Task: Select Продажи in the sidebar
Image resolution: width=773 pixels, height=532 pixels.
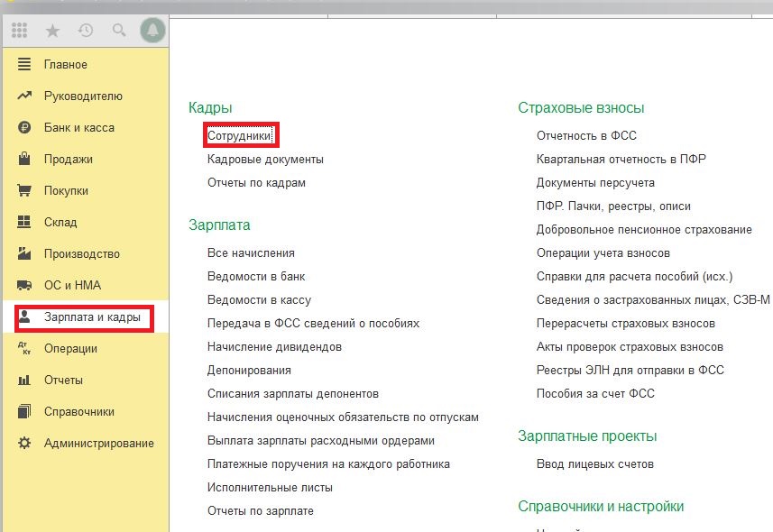Action: coord(69,160)
